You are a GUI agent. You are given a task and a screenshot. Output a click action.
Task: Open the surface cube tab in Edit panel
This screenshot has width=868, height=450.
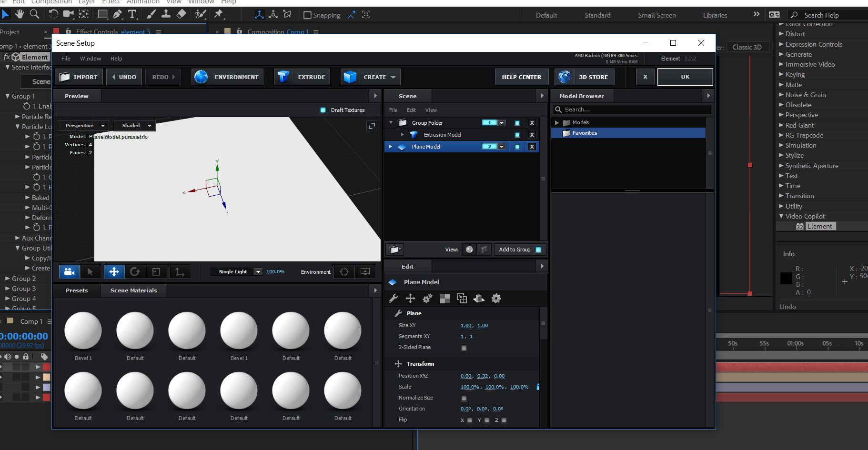coord(479,299)
